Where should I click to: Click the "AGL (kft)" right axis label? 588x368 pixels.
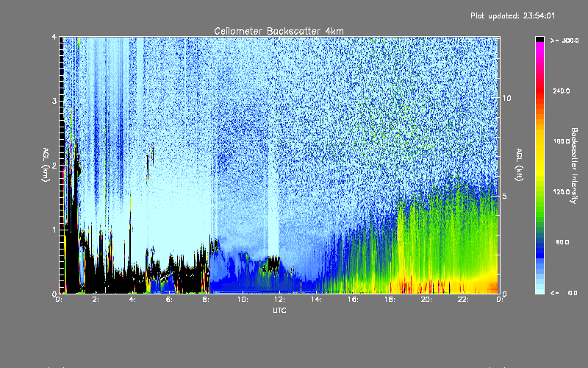(x=519, y=165)
